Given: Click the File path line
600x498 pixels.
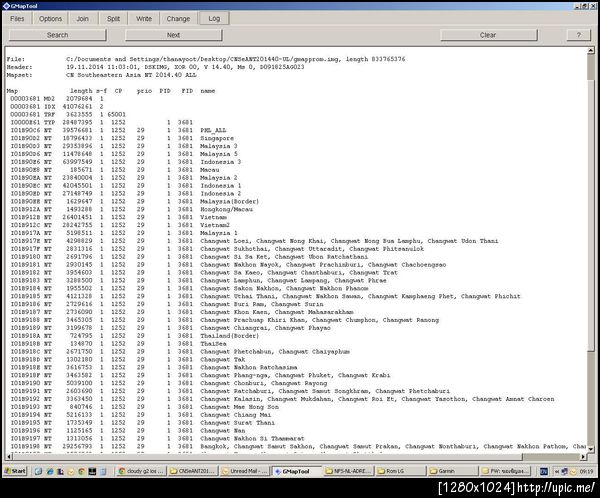Looking at the screenshot, I should [206, 59].
